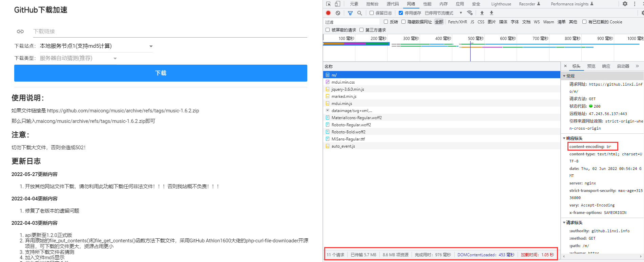Viewport: 644px width, 262px height.
Task: Filter requests by Fetch/XHR
Action: point(457,22)
